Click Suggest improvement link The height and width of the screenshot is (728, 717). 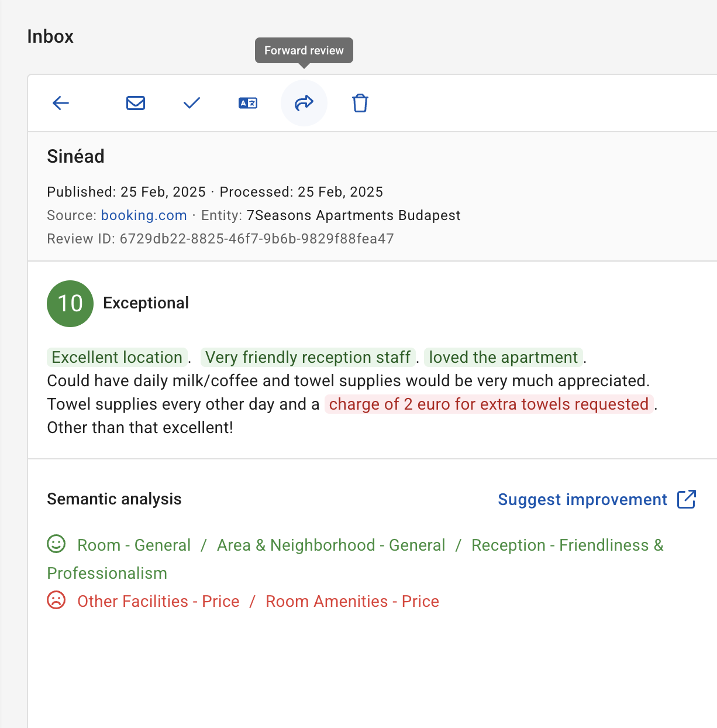click(x=582, y=500)
